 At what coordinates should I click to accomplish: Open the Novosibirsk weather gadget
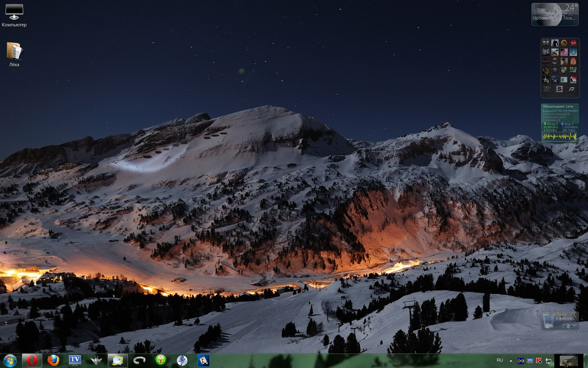click(555, 14)
